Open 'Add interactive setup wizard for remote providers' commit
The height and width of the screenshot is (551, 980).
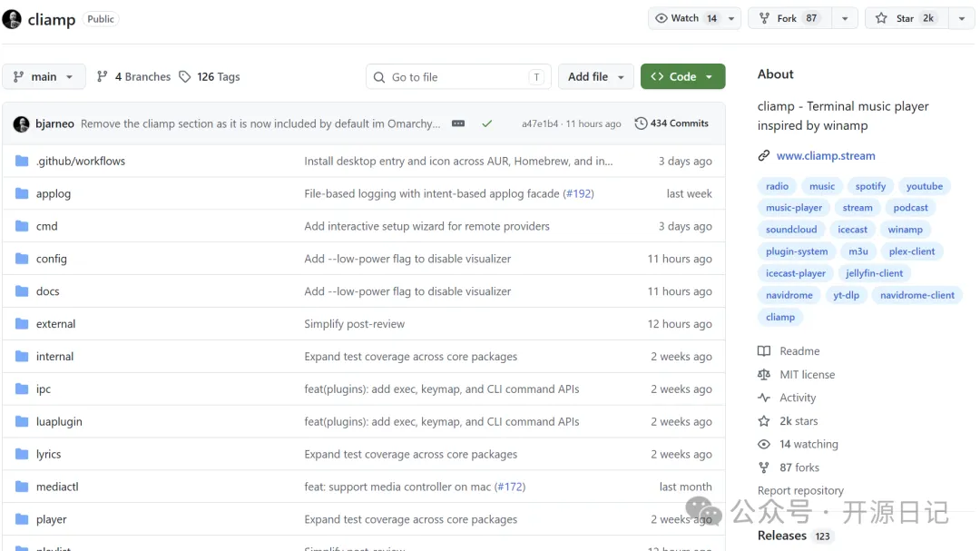426,226
